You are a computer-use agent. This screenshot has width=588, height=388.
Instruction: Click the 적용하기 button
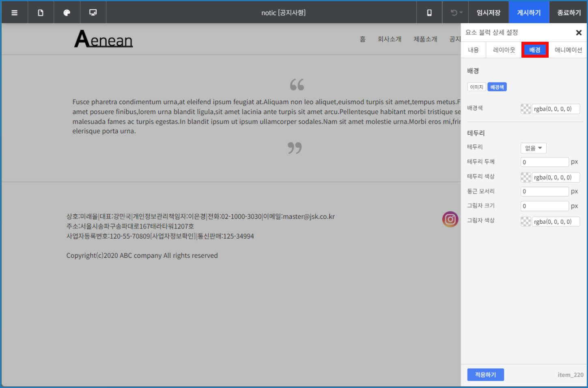pyautogui.click(x=485, y=375)
